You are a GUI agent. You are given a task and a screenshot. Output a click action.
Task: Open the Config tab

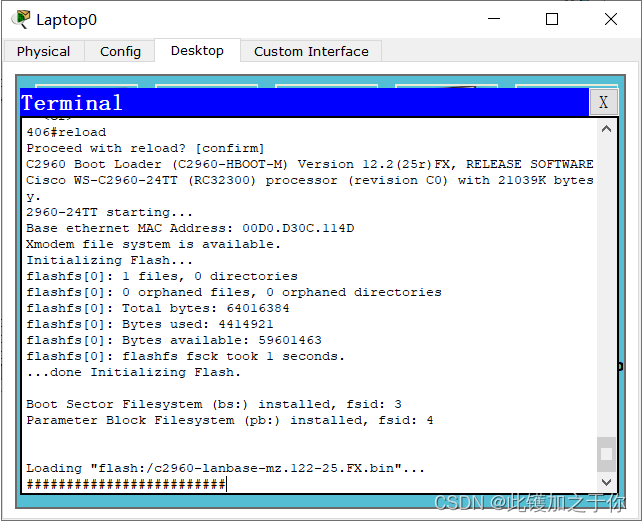click(120, 51)
